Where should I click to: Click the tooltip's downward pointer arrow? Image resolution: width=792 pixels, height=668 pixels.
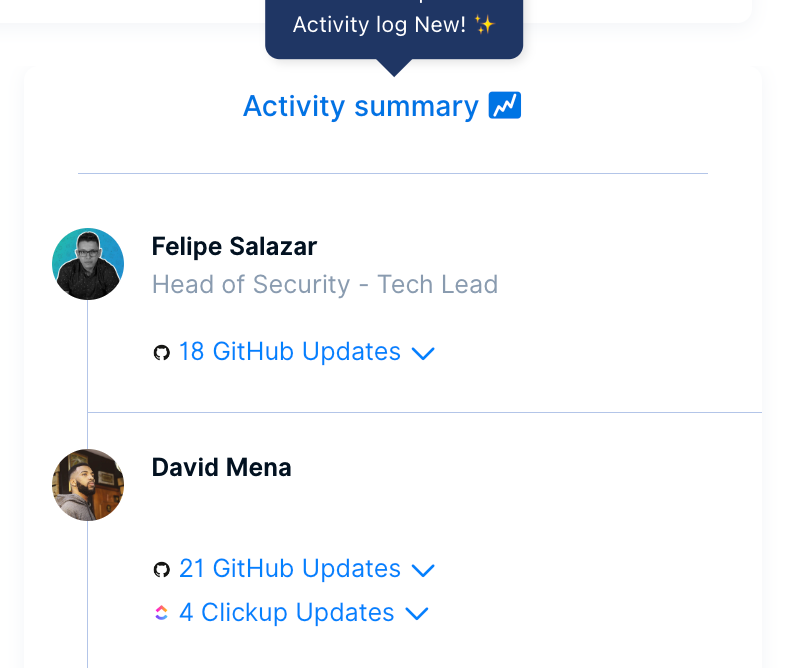[x=394, y=67]
